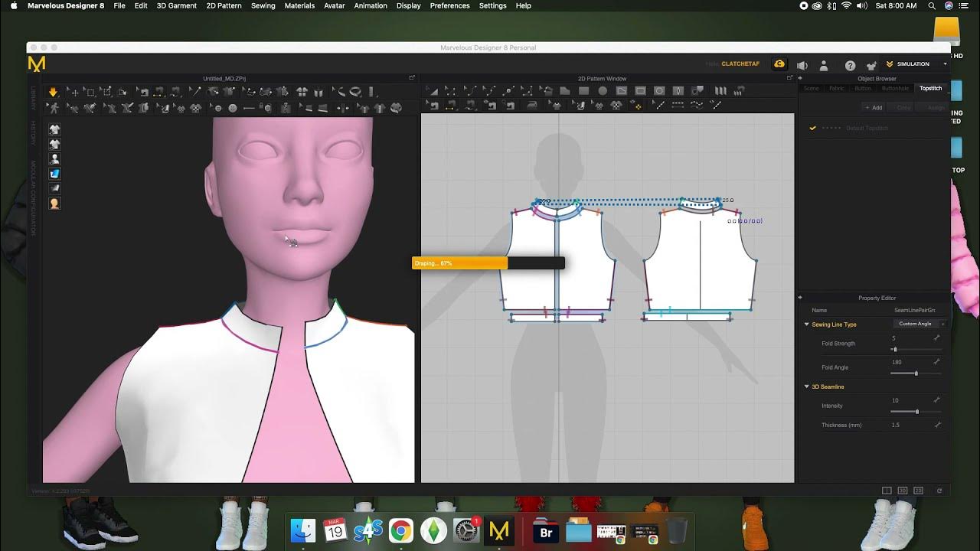Open the Sewing menu

(x=263, y=5)
